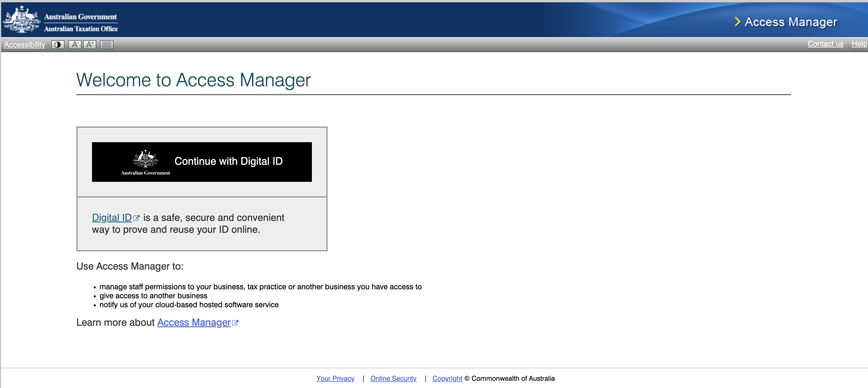Open the Access Manager learn more link
This screenshot has height=388, width=868.
(x=197, y=323)
